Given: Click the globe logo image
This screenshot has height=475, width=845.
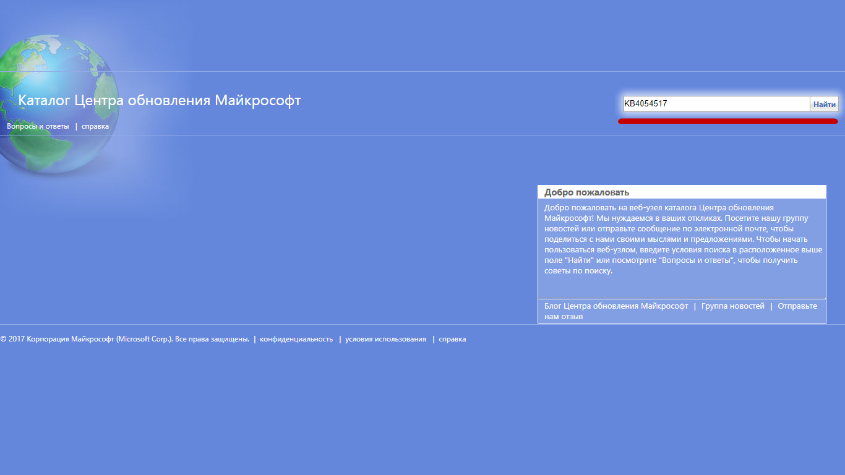Looking at the screenshot, I should tap(58, 104).
